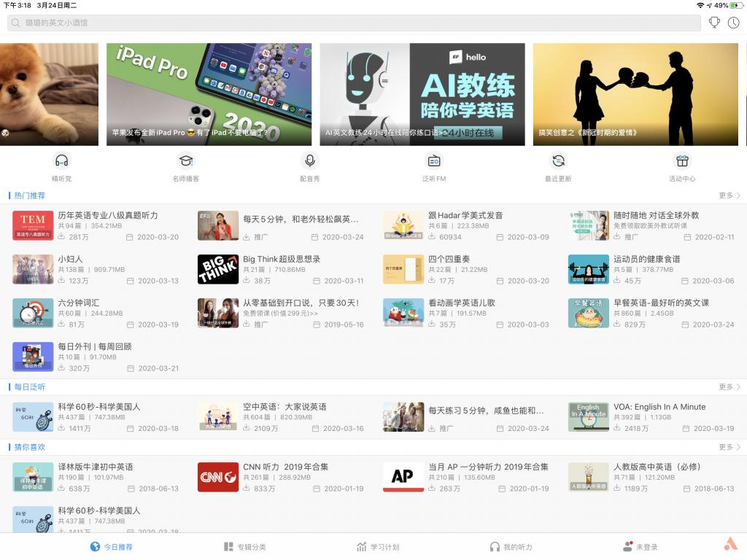Open 小妇人 album cover

click(x=33, y=269)
